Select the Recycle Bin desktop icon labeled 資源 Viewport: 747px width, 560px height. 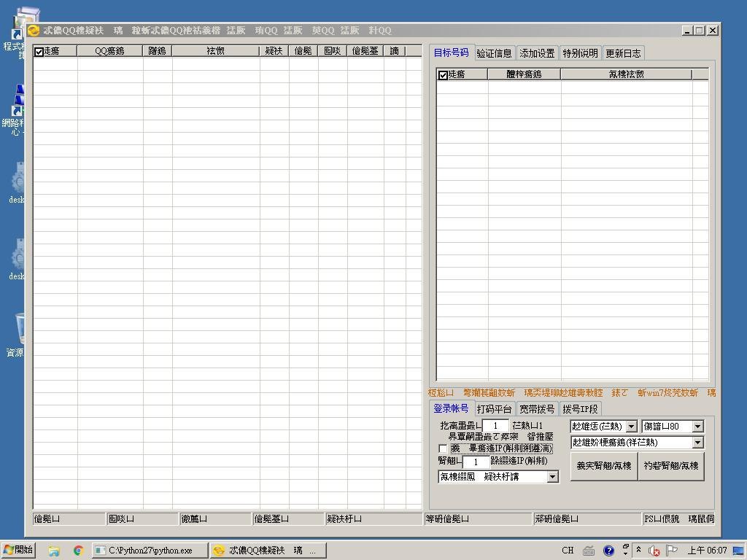pos(15,334)
